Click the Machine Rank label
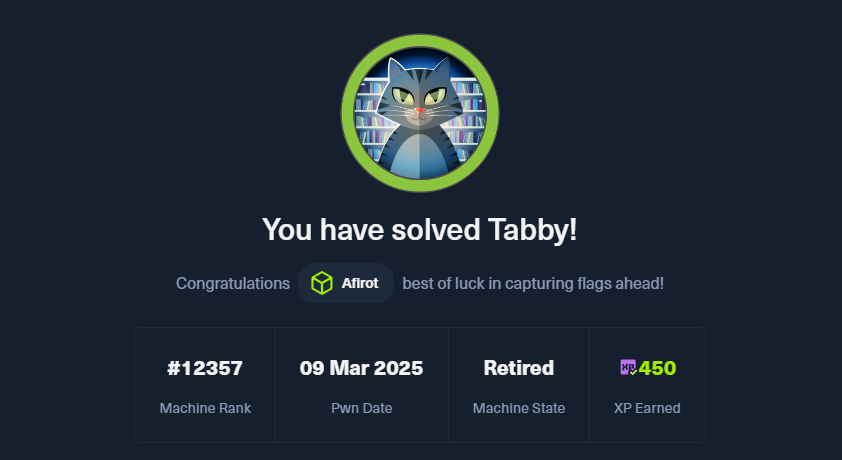The width and height of the screenshot is (842, 460). click(x=205, y=408)
